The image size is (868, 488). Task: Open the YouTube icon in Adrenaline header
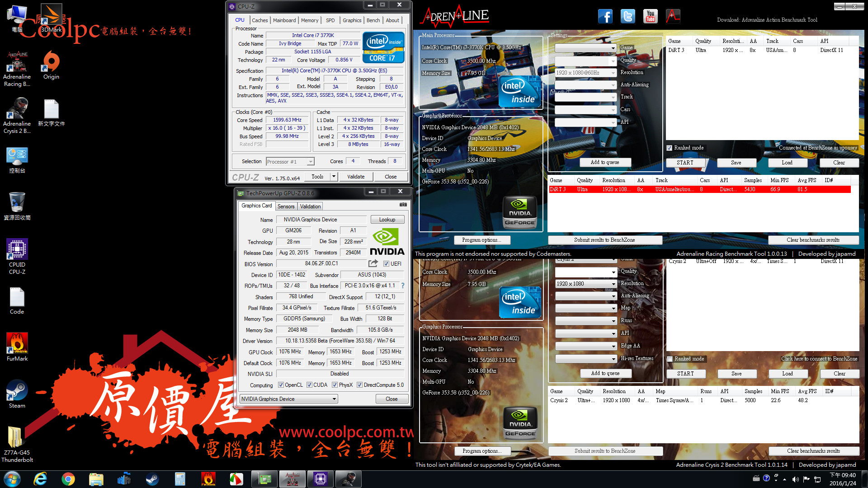[650, 16]
